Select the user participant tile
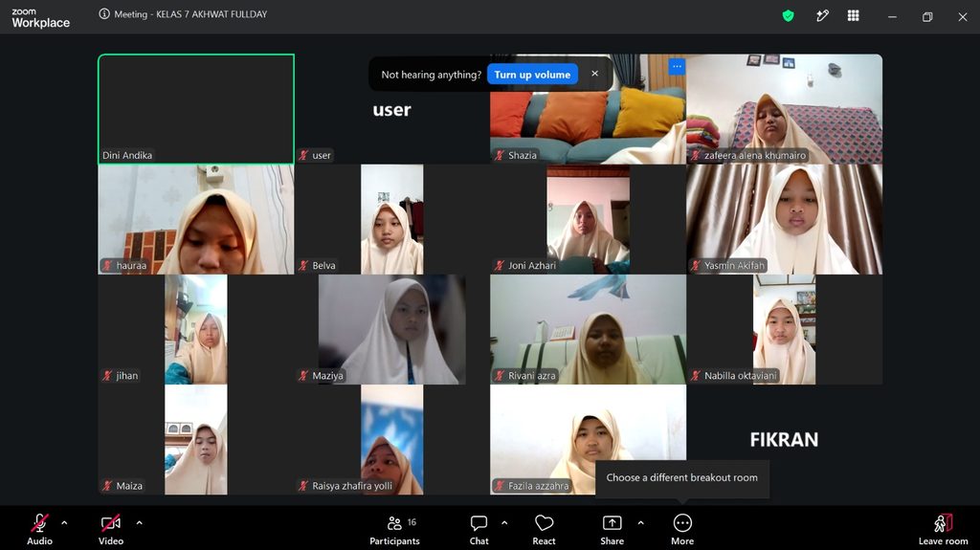Image resolution: width=980 pixels, height=550 pixels. tap(391, 109)
